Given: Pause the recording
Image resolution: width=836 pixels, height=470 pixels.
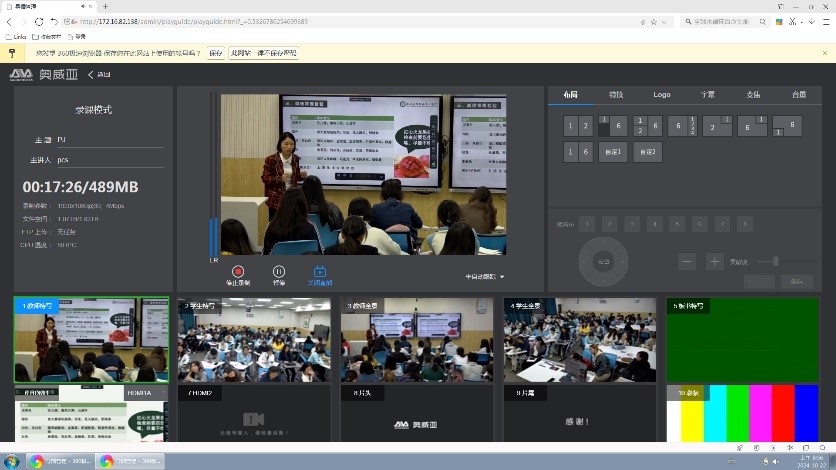Looking at the screenshot, I should pyautogui.click(x=279, y=271).
